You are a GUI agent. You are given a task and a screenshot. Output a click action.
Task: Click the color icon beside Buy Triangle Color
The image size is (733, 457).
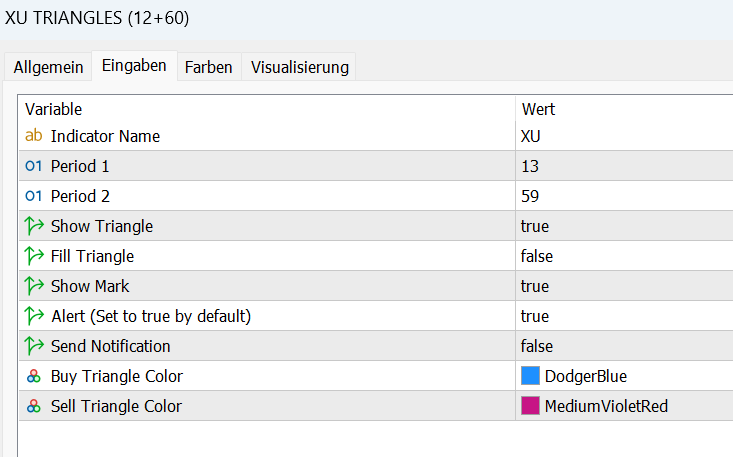click(x=33, y=376)
